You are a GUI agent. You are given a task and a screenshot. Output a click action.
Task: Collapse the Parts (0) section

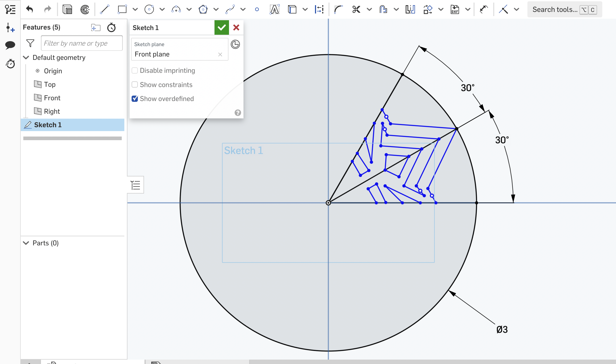[x=26, y=243]
